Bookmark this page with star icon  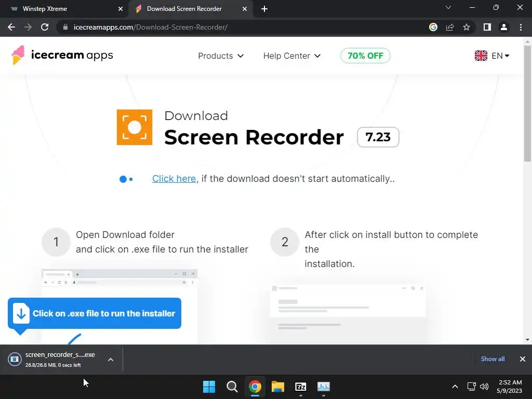click(467, 27)
